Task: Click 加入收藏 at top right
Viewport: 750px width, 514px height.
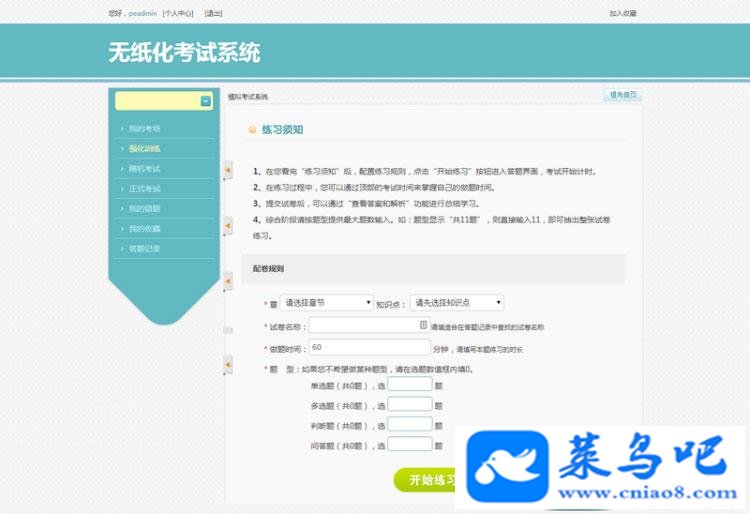Action: click(x=623, y=13)
